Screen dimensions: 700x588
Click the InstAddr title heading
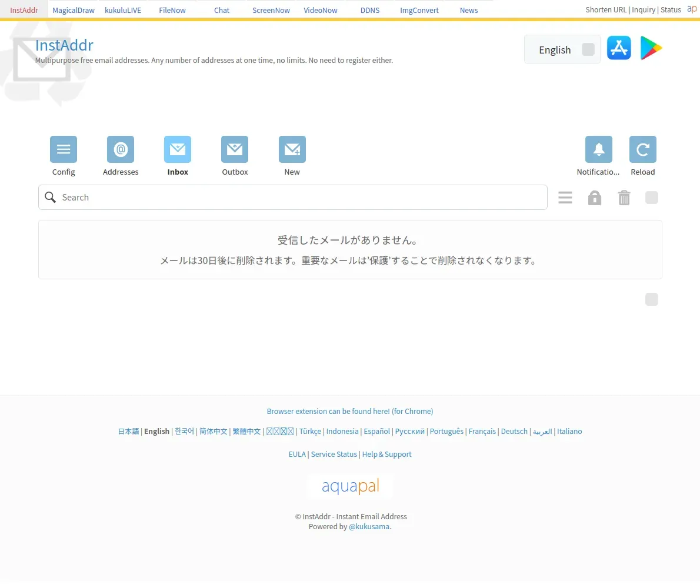pos(64,45)
